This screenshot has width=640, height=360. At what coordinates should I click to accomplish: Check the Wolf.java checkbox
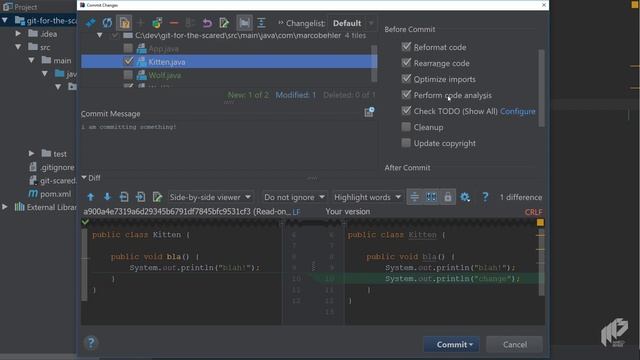(x=128, y=75)
